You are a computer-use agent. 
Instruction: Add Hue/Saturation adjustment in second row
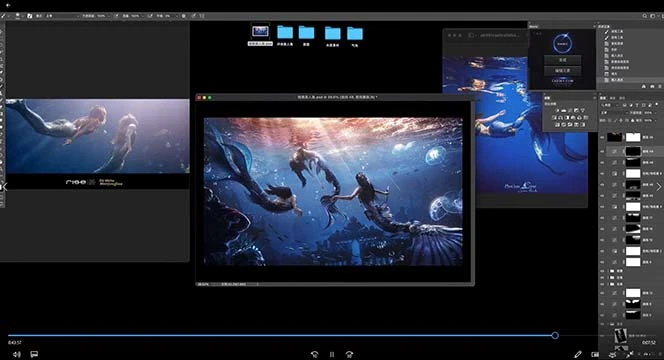click(554, 117)
